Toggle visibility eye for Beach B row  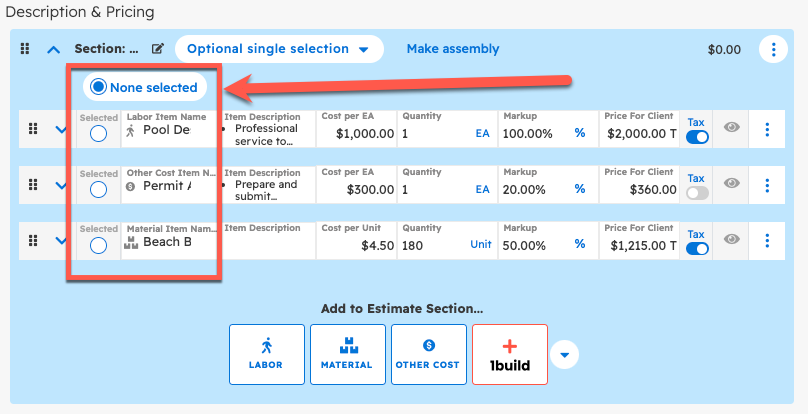733,240
